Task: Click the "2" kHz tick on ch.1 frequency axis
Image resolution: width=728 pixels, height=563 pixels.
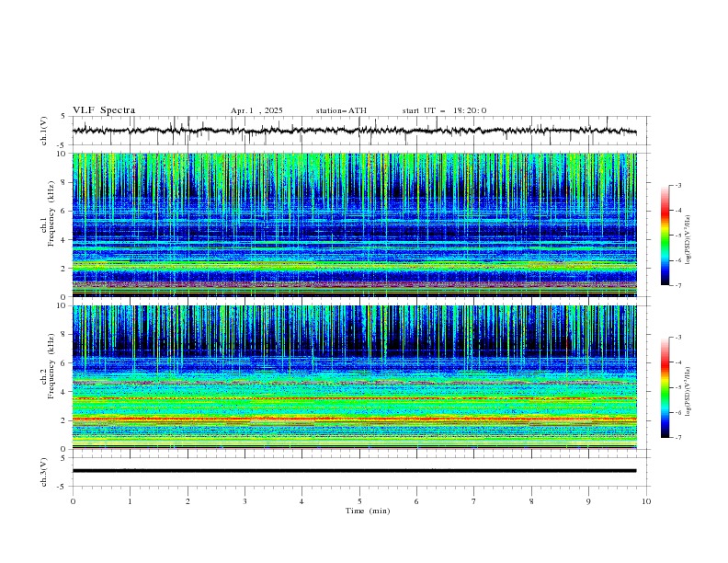Action: pyautogui.click(x=64, y=269)
